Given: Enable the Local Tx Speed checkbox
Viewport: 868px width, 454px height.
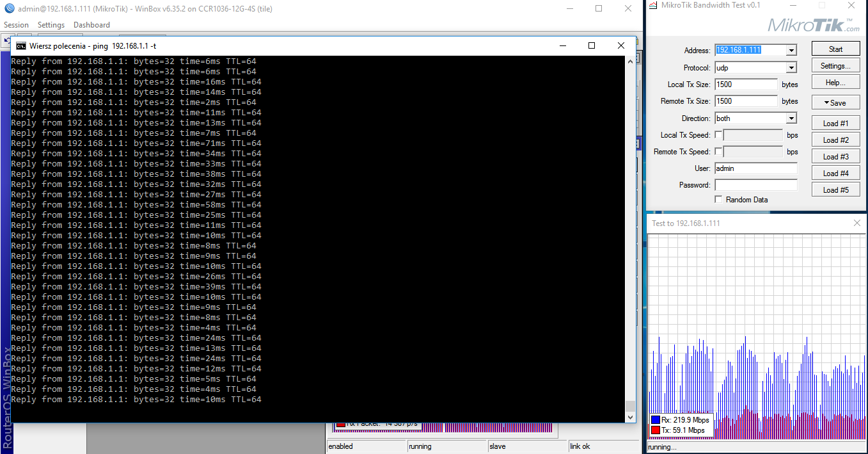Looking at the screenshot, I should (x=718, y=135).
